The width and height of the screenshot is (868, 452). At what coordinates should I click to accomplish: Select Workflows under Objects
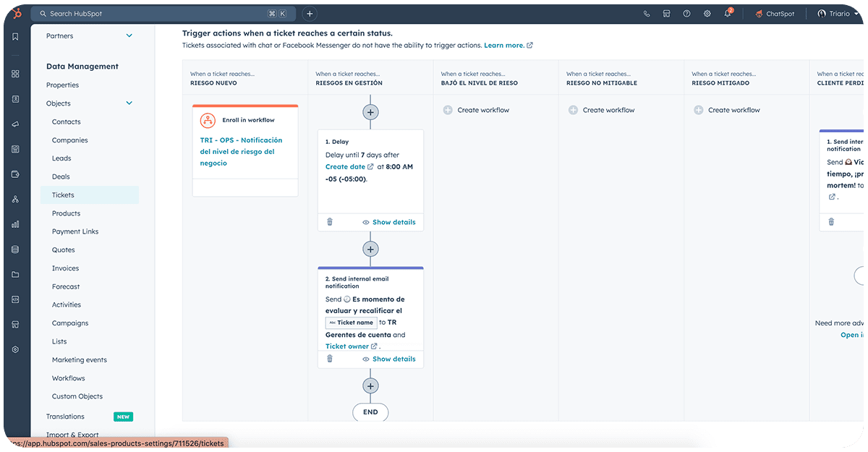[69, 378]
